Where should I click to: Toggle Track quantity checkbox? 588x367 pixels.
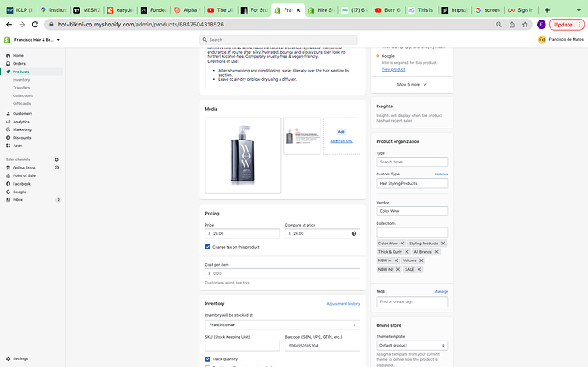click(208, 359)
